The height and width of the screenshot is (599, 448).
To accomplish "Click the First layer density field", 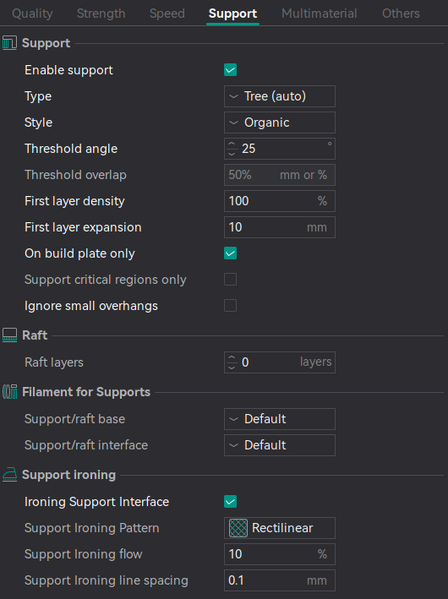I will point(280,201).
